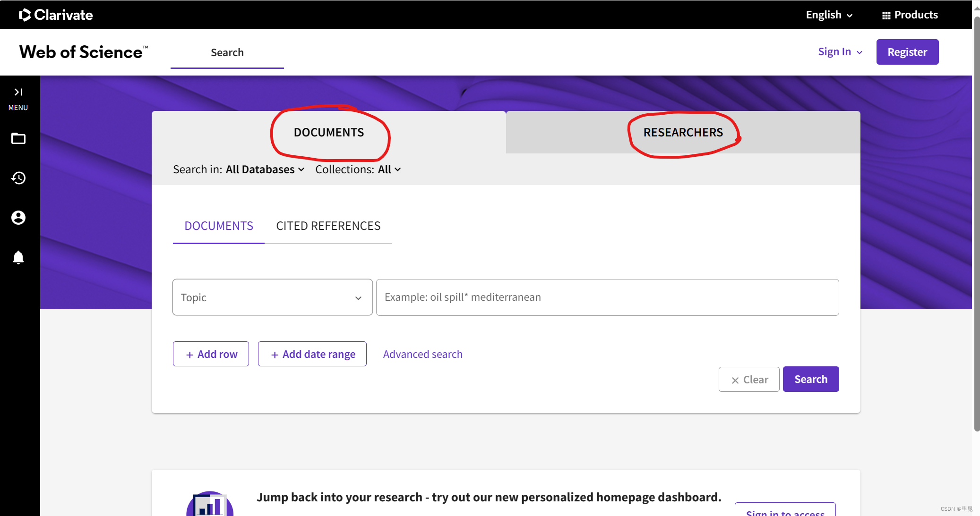Open the Products grid icon

[x=886, y=15]
